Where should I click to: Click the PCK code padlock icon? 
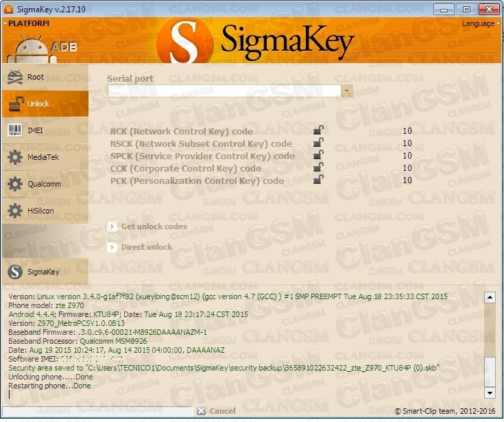point(318,179)
